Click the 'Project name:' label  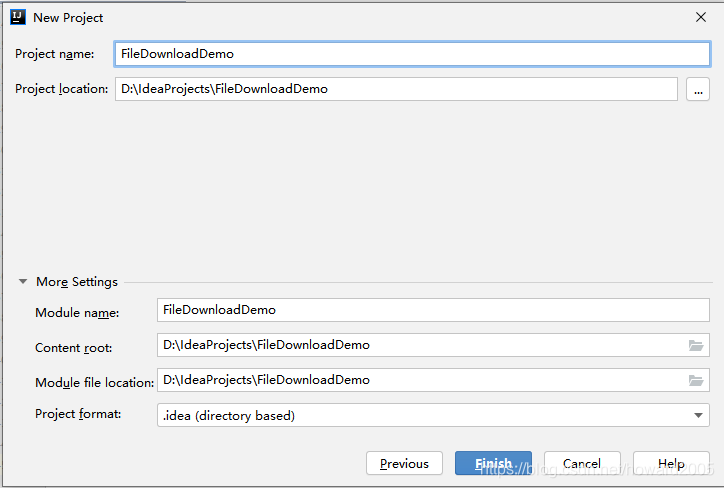pyautogui.click(x=54, y=54)
